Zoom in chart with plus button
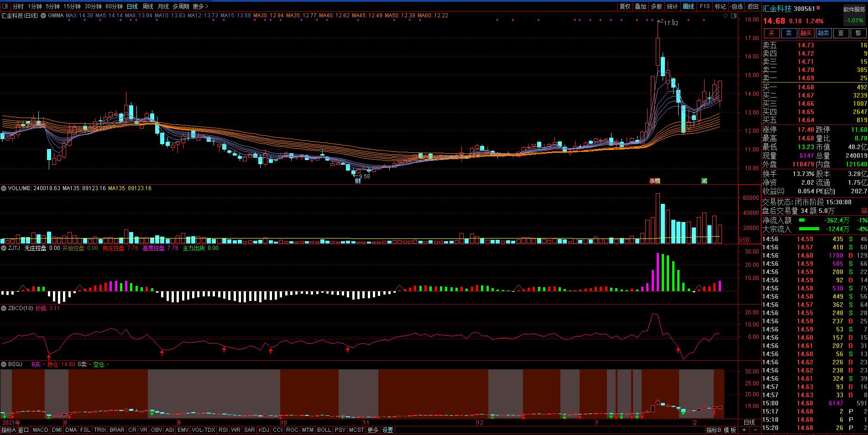Image resolution: width=868 pixels, height=435 pixels. 744,430
